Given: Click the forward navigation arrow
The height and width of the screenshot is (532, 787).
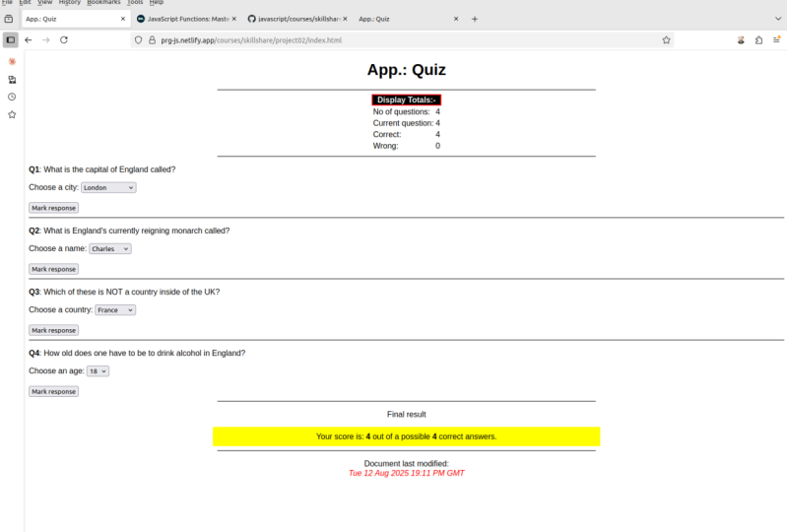Looking at the screenshot, I should (46, 40).
